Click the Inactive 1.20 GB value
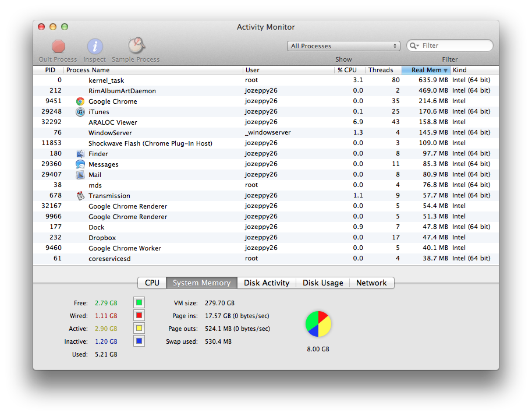 (106, 341)
